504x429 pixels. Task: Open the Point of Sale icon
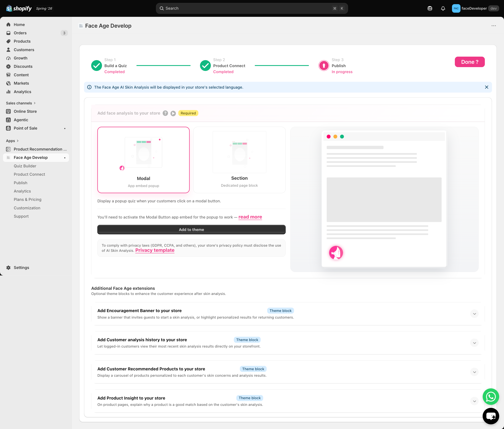[x=8, y=128]
